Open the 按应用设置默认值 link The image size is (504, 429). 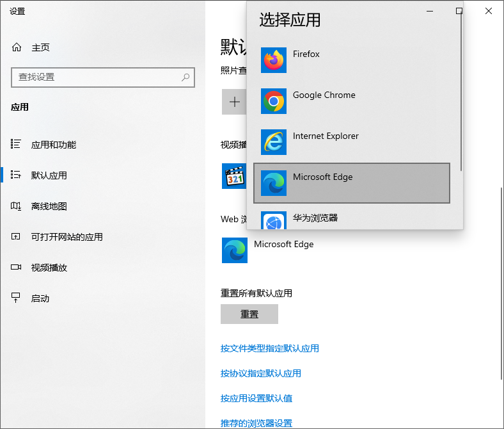point(256,398)
